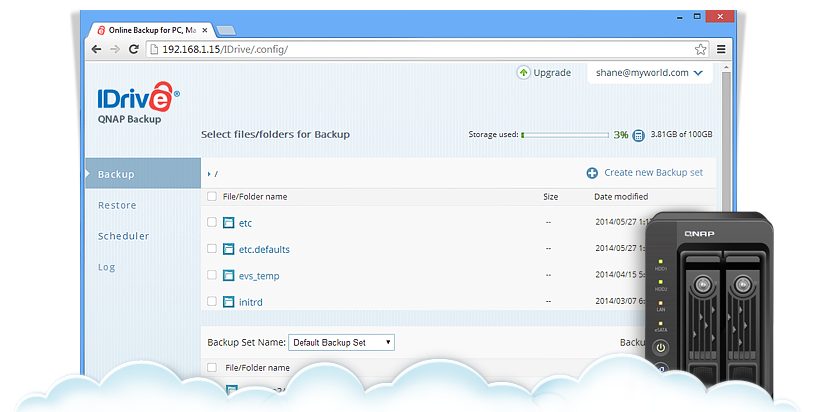This screenshot has width=816, height=412.
Task: Open Default Backup Set dropdown
Action: click(341, 342)
